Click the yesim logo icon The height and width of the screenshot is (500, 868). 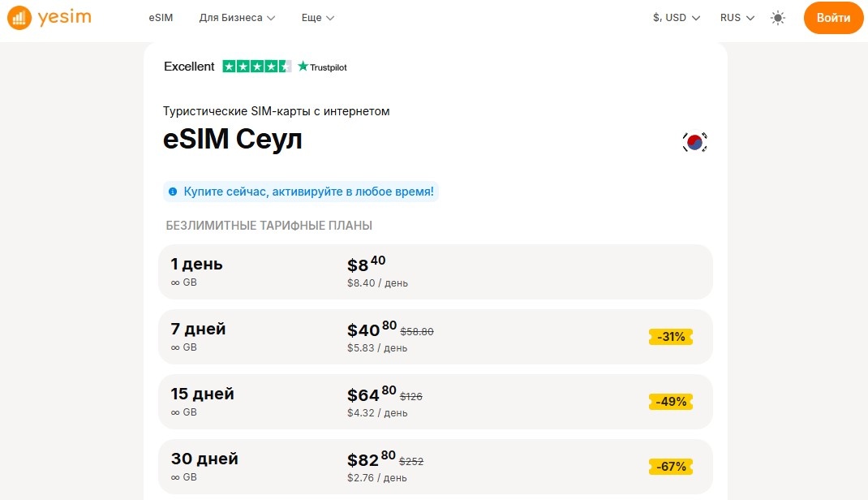coord(18,18)
